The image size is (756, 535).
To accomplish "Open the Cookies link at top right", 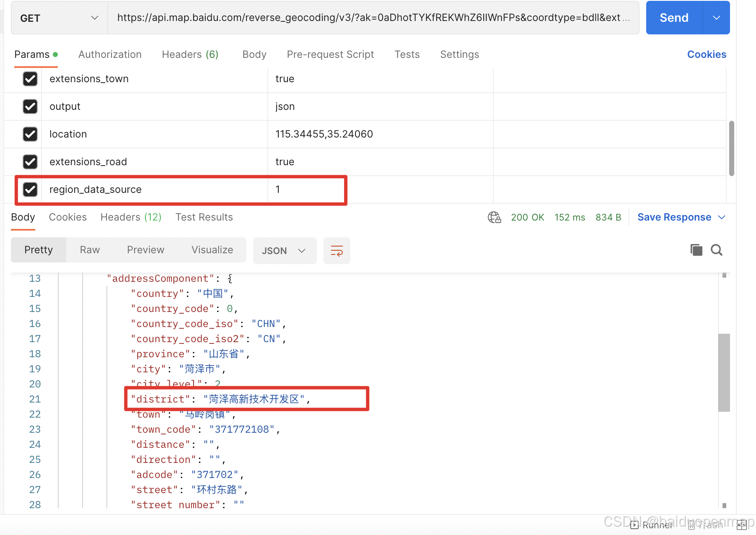I will [x=707, y=55].
